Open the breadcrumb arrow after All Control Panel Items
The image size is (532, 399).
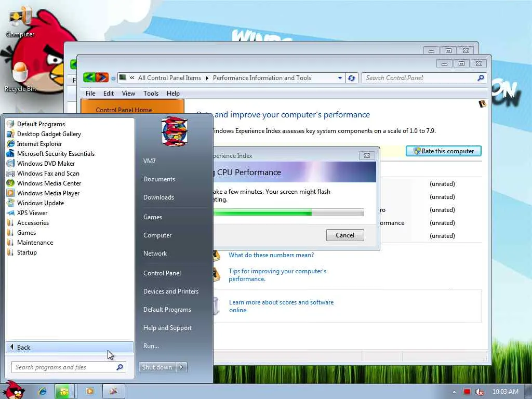pos(207,78)
